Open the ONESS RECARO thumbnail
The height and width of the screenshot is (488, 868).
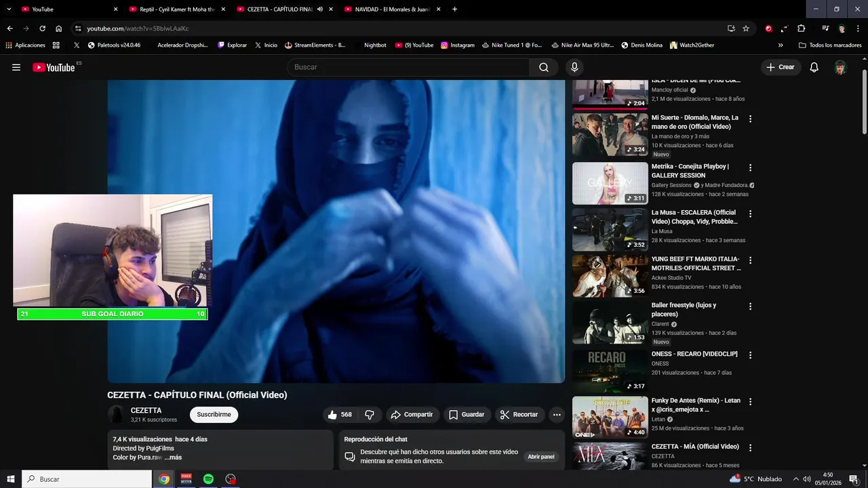point(610,371)
